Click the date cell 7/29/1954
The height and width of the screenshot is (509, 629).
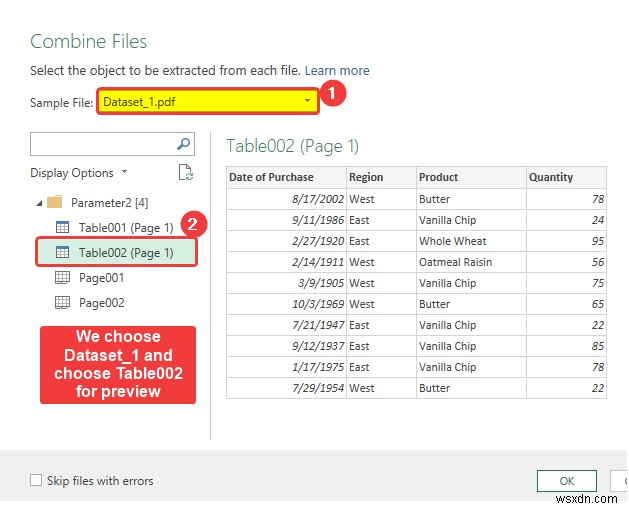(286, 388)
